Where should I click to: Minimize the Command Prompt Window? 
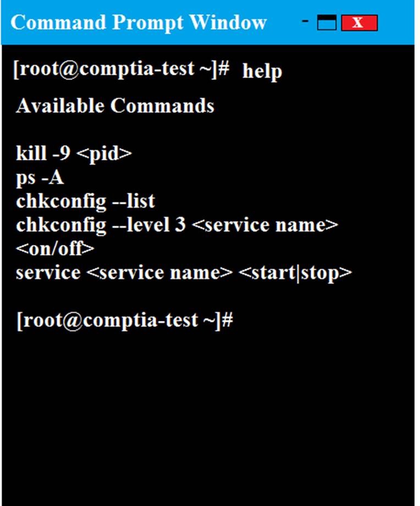point(305,21)
